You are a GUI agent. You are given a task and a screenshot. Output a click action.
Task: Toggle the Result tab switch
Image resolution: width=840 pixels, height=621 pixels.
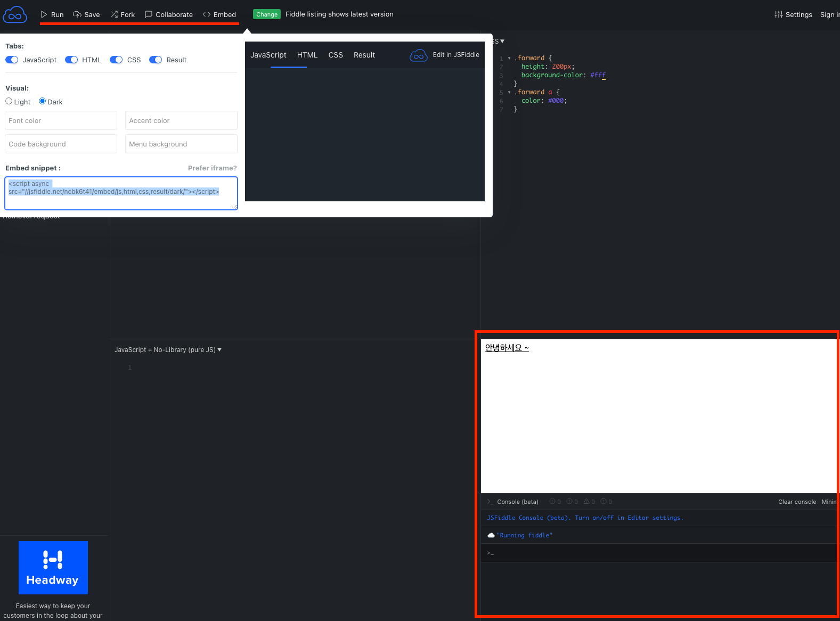pos(156,60)
